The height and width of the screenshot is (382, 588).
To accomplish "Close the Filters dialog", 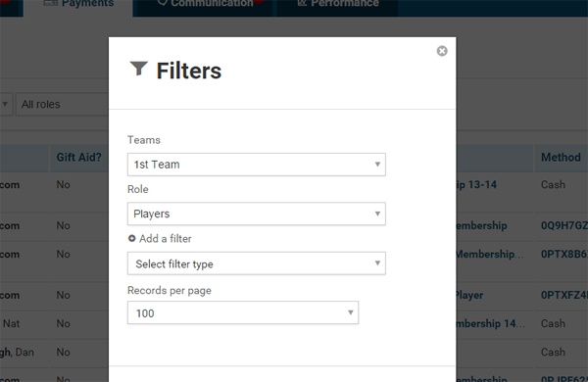I will [x=442, y=51].
